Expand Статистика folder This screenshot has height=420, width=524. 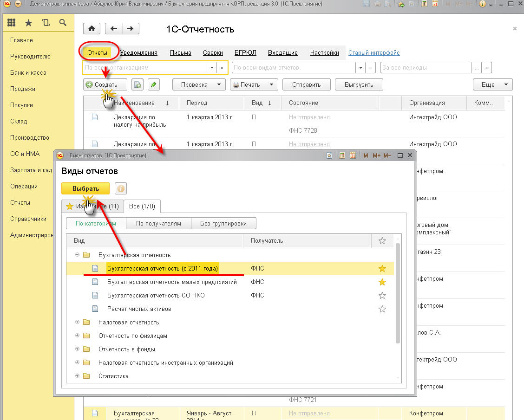[x=77, y=376]
